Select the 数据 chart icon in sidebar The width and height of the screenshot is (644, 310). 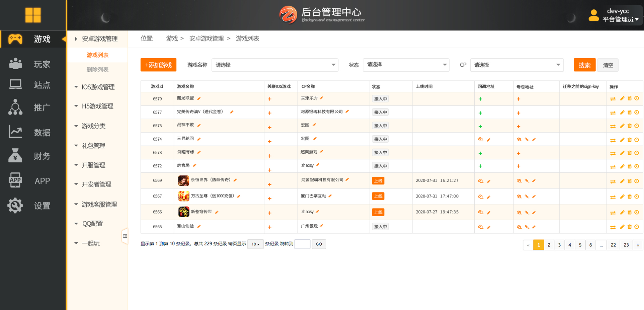15,132
